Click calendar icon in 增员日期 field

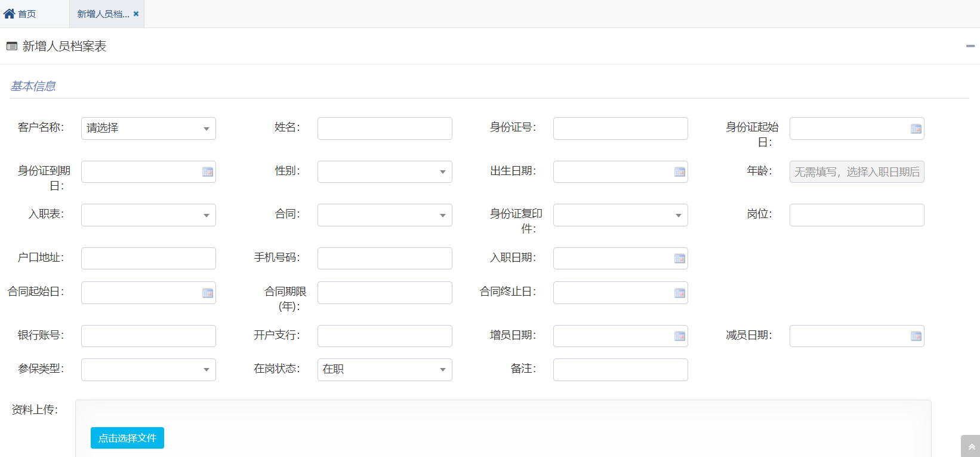tap(679, 336)
